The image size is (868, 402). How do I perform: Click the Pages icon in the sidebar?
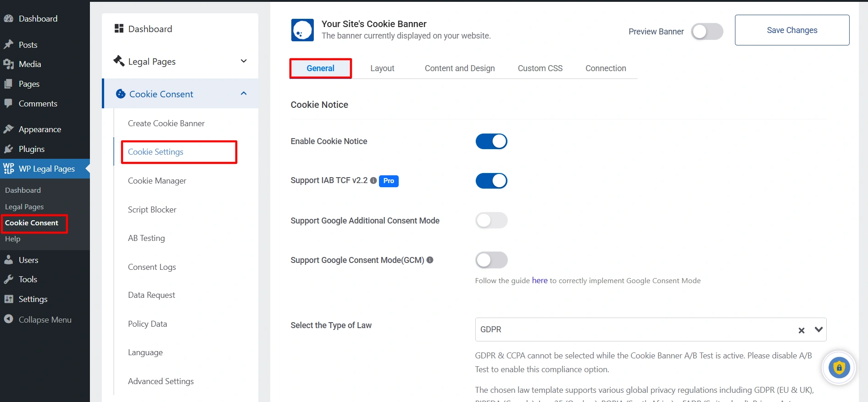(x=8, y=84)
